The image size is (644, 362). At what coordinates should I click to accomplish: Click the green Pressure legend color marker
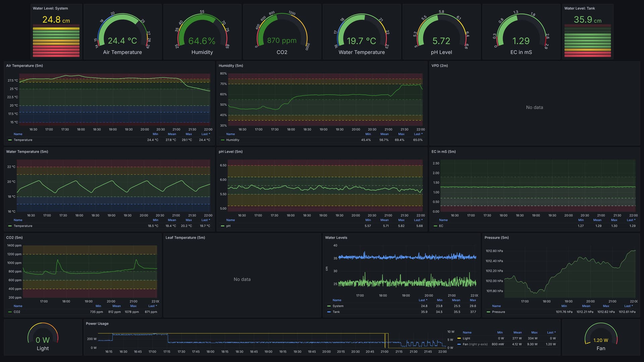point(488,312)
